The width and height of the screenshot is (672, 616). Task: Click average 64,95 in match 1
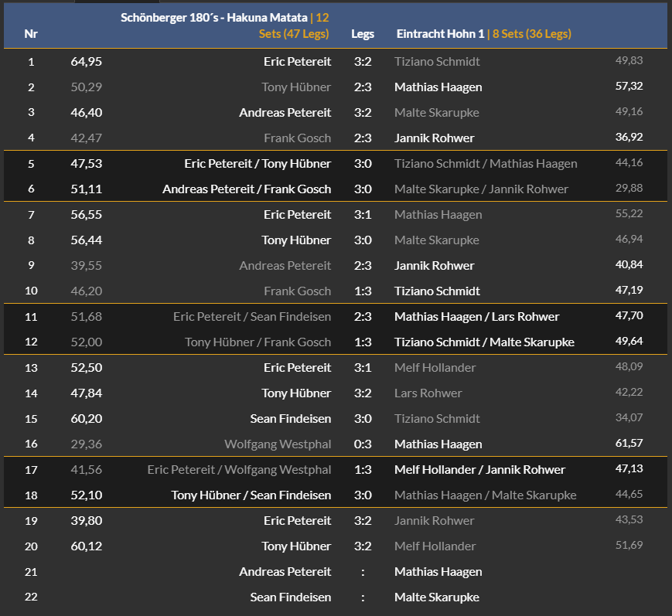pos(86,62)
